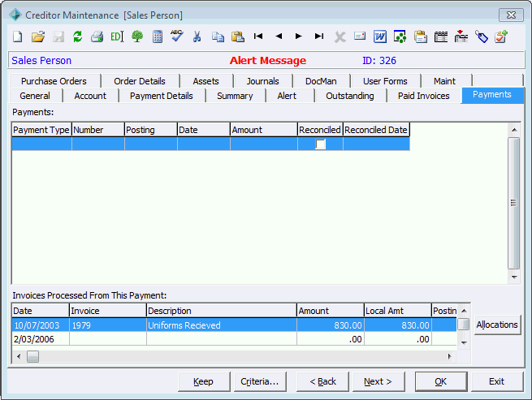Open the Account tab
Viewport: 532px width, 400px height.
(90, 96)
